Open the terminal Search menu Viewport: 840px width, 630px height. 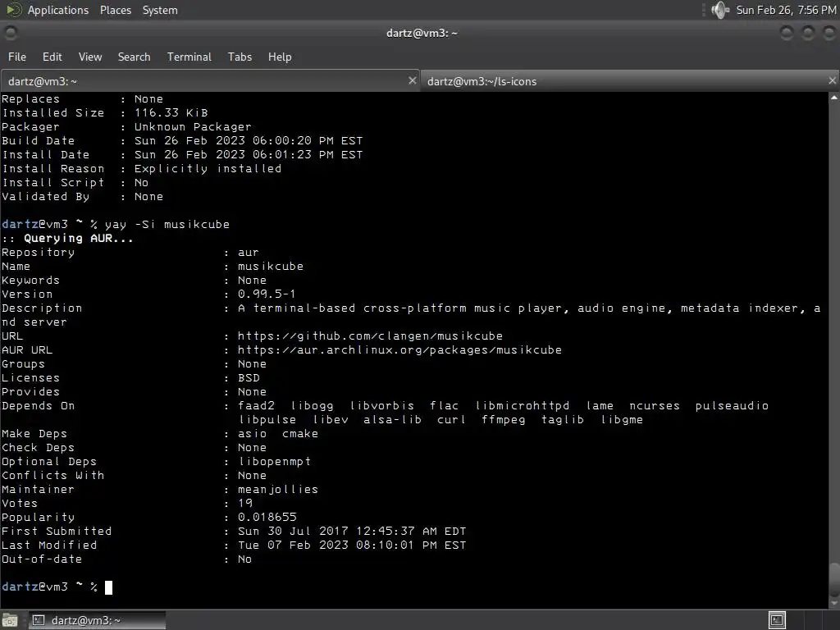[x=134, y=57]
